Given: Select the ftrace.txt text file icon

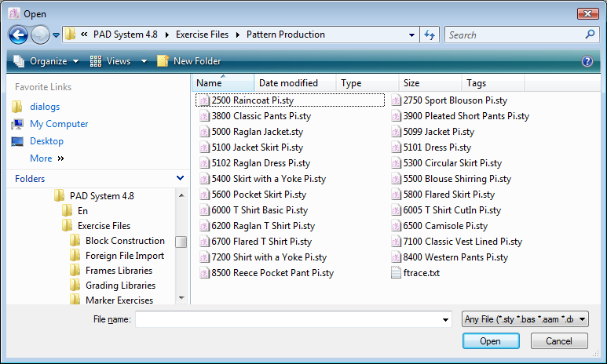Looking at the screenshot, I should [x=397, y=273].
